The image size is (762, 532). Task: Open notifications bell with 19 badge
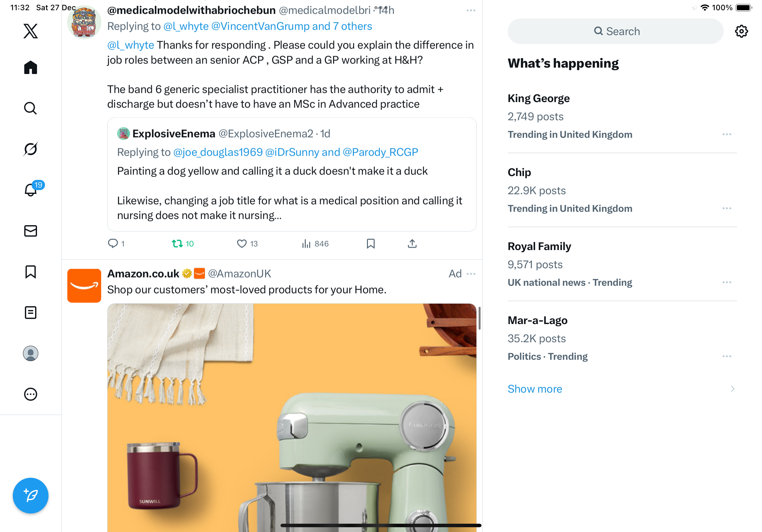click(31, 190)
